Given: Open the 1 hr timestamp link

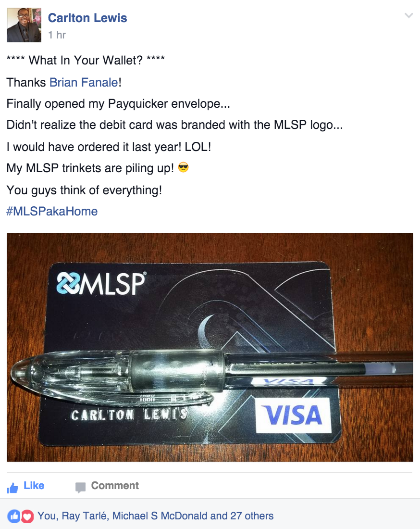Looking at the screenshot, I should tap(57, 35).
